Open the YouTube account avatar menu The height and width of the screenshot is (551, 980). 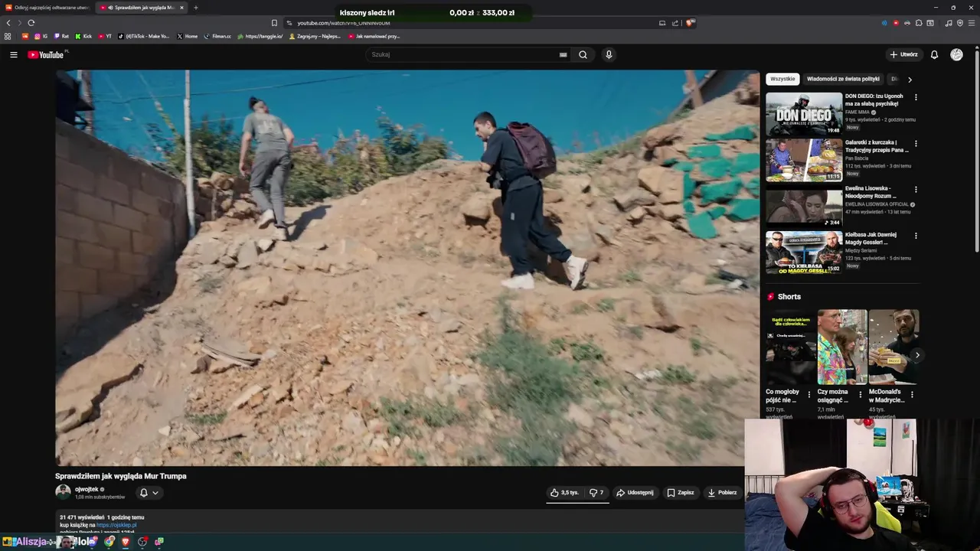(x=956, y=54)
